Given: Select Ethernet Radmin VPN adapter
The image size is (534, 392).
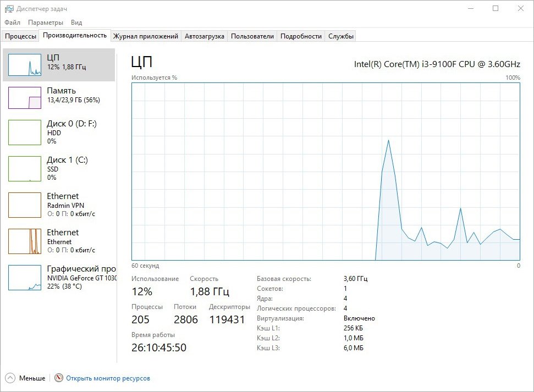Looking at the screenshot, I should pyautogui.click(x=25, y=205).
